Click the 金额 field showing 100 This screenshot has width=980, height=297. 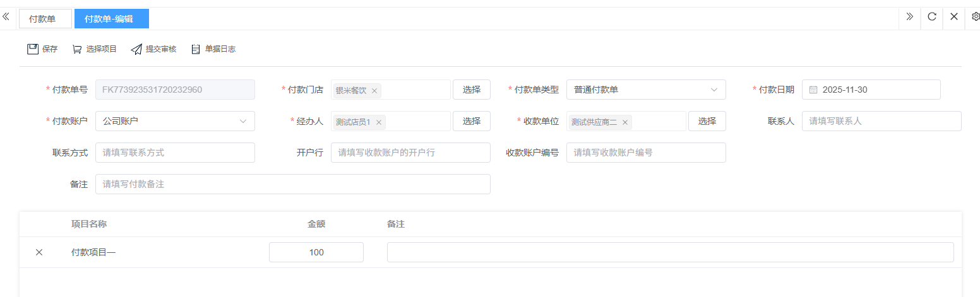pyautogui.click(x=316, y=252)
